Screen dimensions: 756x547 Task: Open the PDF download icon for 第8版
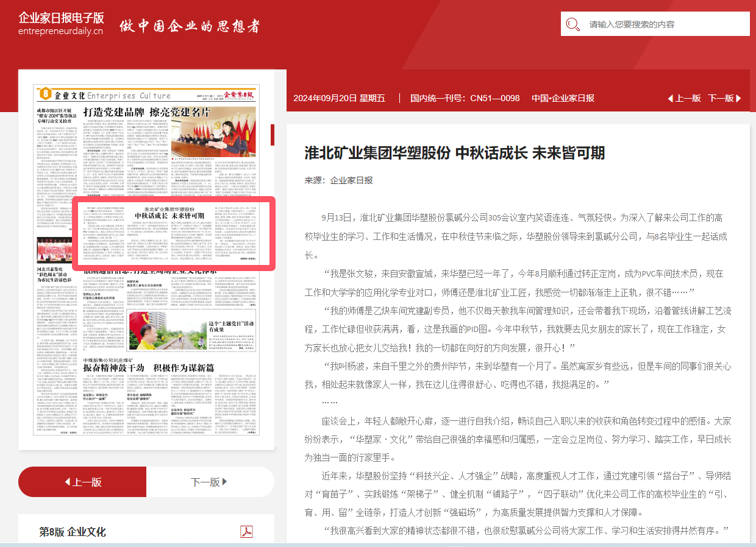pos(246,531)
